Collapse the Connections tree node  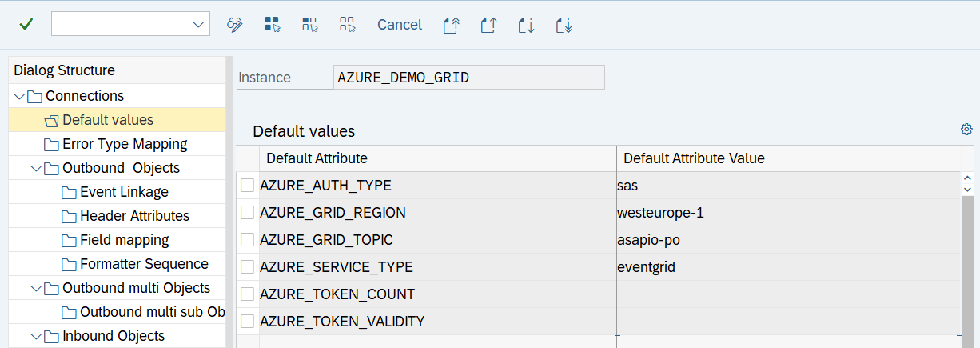pos(19,97)
